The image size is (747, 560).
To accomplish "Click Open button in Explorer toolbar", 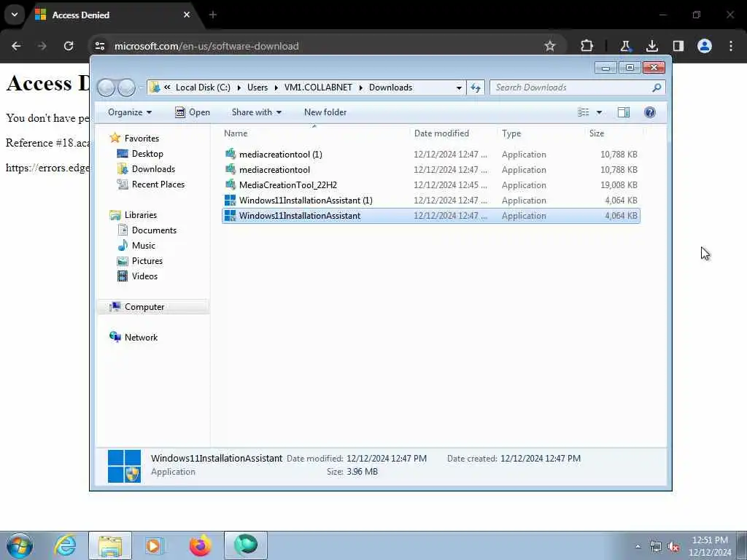I will [x=193, y=112].
